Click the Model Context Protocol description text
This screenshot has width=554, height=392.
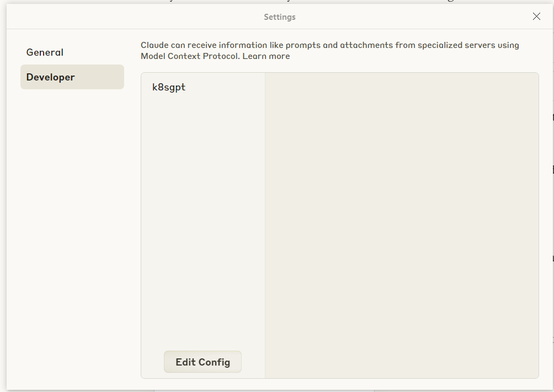coord(329,45)
